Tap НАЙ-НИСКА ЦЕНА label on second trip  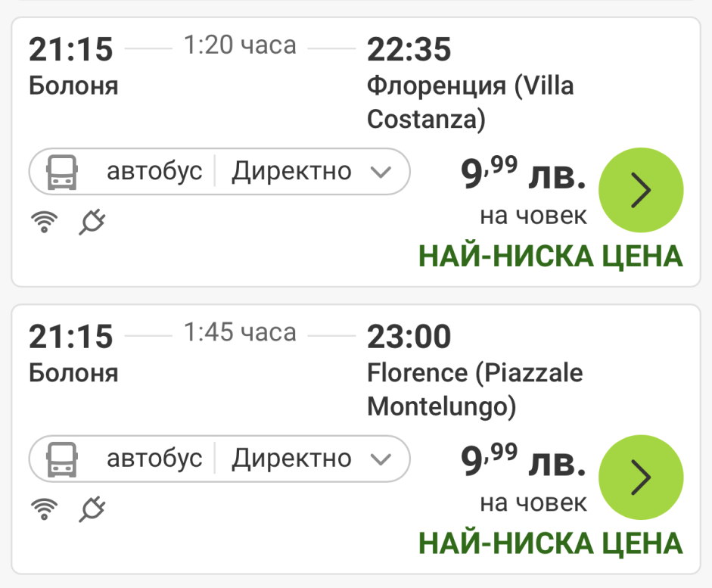click(x=551, y=543)
